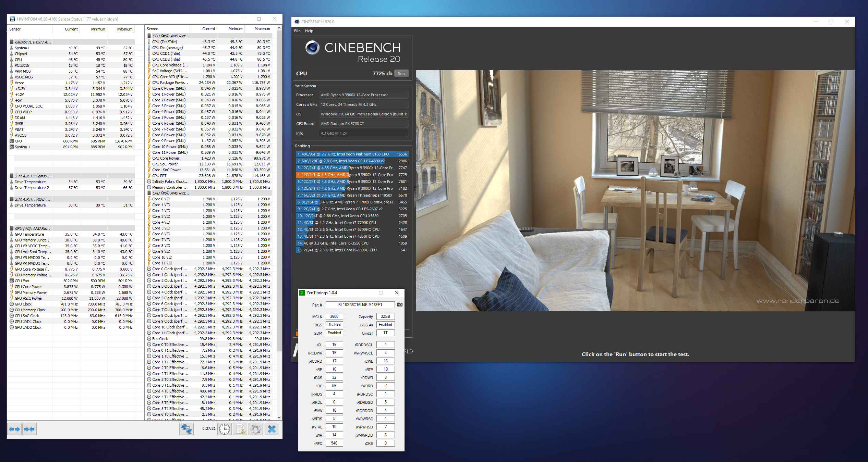Click the Info field showing 4,3 Ghz @ 1,2v
Image resolution: width=868 pixels, height=462 pixels.
pos(364,133)
